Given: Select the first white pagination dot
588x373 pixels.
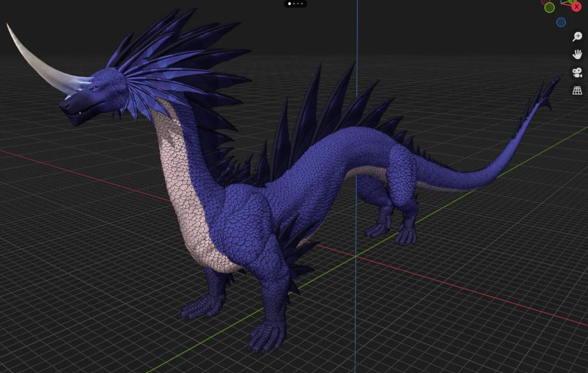Looking at the screenshot, I should coord(290,4).
